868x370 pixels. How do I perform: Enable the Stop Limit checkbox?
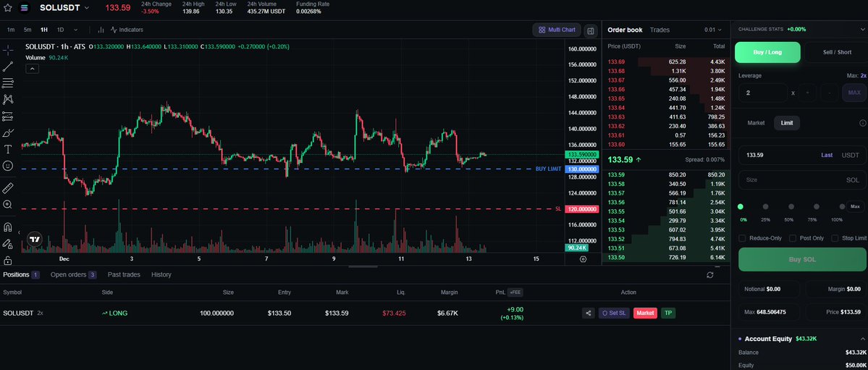(835, 238)
